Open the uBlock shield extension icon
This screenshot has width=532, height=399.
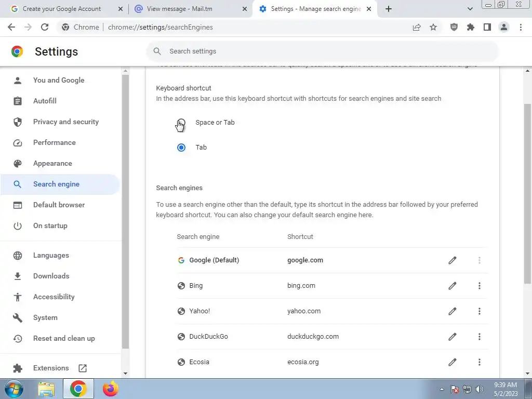tap(454, 27)
